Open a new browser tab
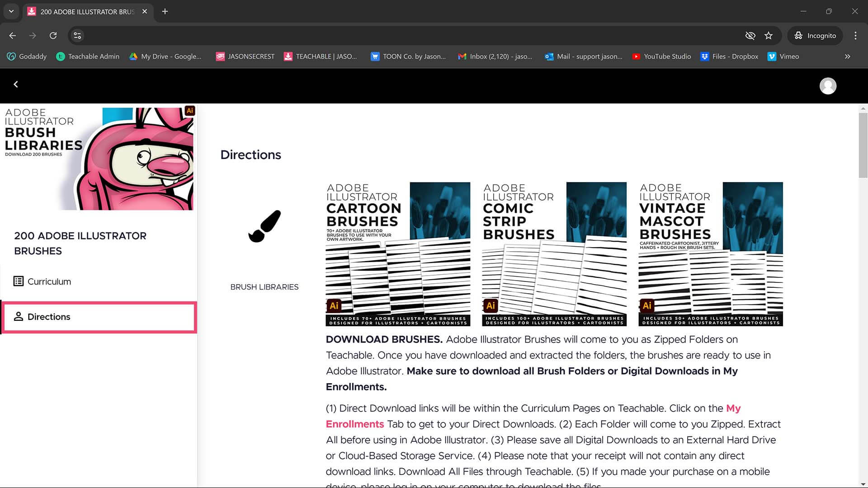 tap(165, 11)
